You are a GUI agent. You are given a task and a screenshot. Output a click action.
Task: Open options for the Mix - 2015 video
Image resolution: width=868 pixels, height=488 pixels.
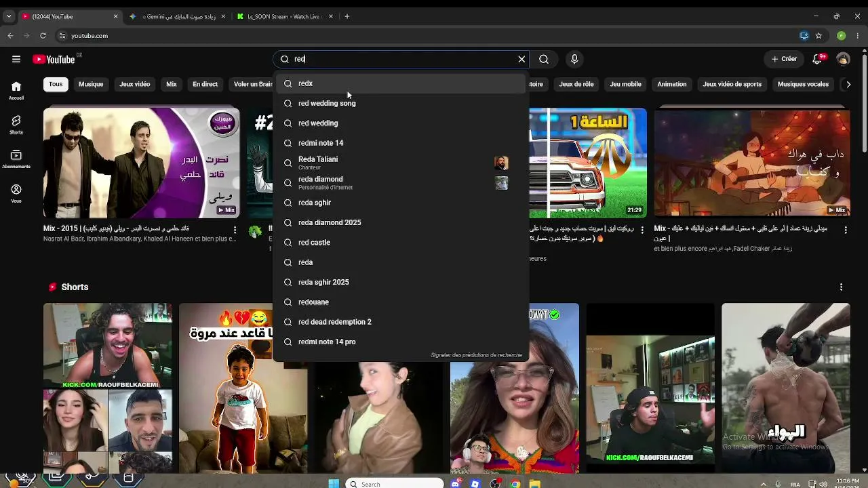click(x=235, y=230)
